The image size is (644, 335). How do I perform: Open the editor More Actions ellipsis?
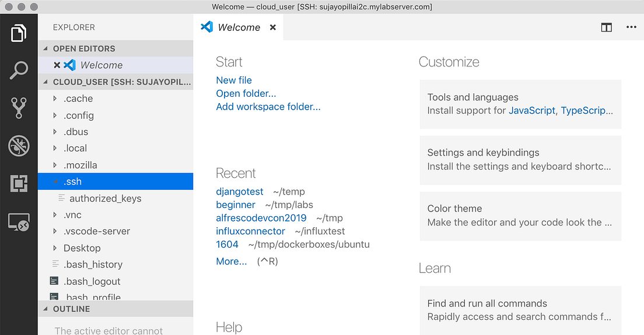click(631, 27)
